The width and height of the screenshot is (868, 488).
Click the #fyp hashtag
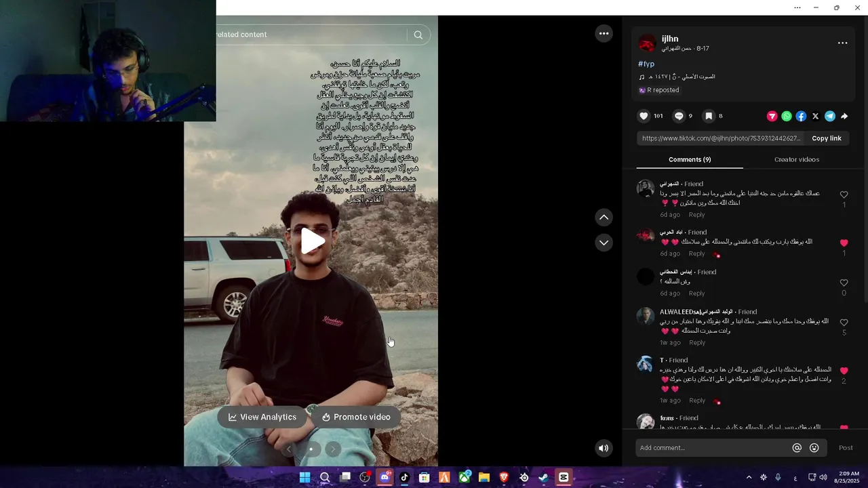pyautogui.click(x=646, y=64)
